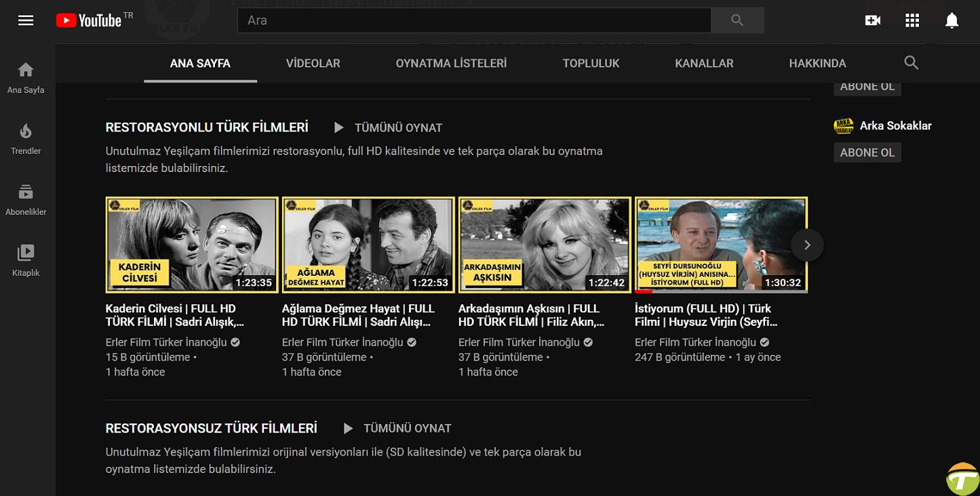Click the 247 B görüntüleme text
The width and height of the screenshot is (980, 496).
pos(680,357)
